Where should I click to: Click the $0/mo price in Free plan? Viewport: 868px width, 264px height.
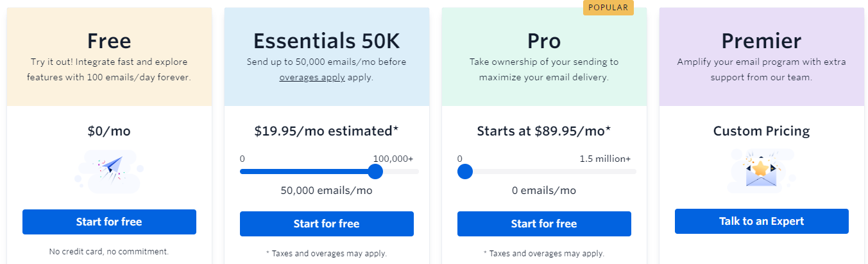[x=109, y=131]
